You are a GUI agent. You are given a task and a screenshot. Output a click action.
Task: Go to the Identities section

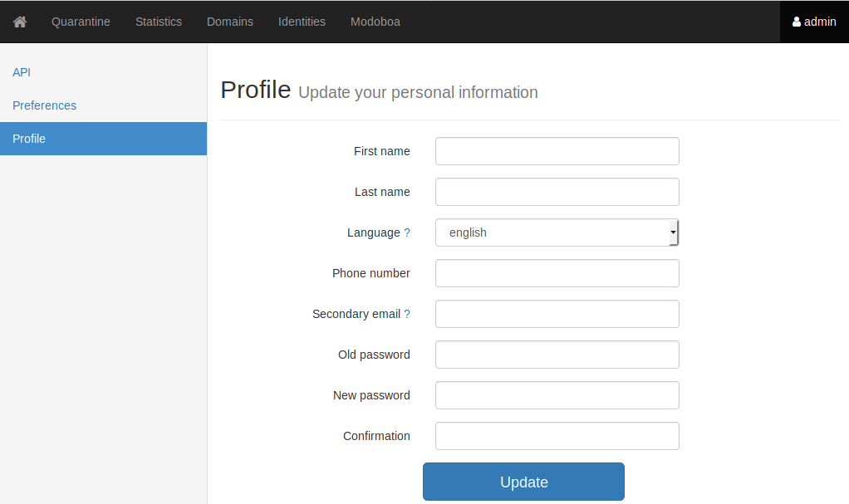point(302,22)
